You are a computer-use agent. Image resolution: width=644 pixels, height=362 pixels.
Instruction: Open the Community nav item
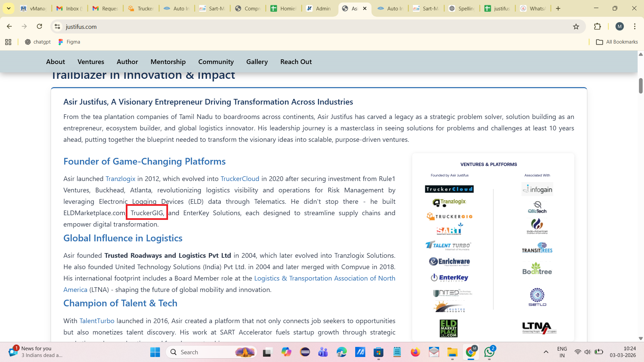click(x=216, y=62)
